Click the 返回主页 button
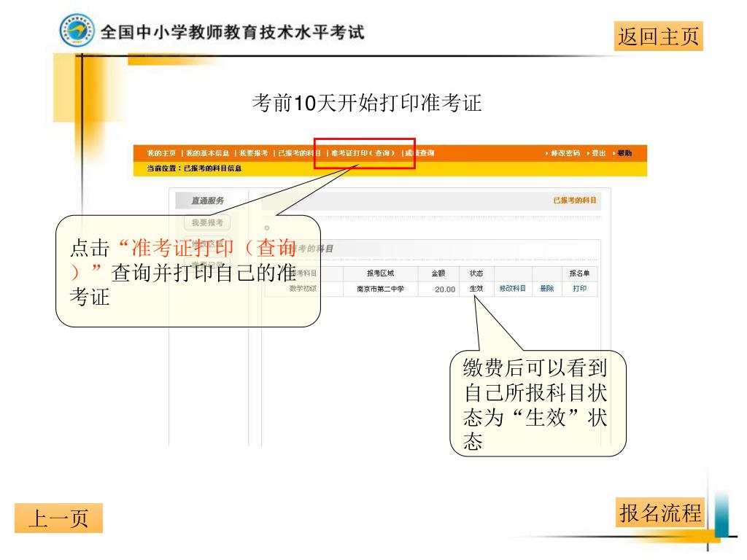The height and width of the screenshot is (560, 747). (658, 36)
